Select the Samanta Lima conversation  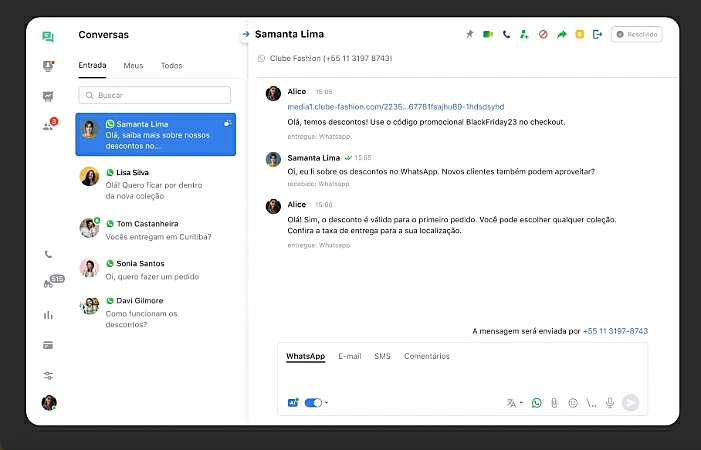(x=156, y=135)
